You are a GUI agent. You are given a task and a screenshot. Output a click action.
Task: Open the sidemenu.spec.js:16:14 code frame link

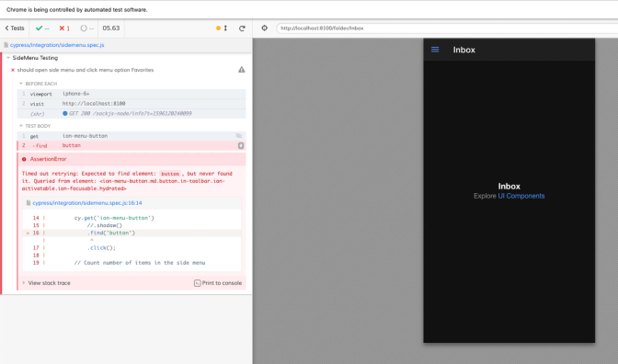(87, 203)
